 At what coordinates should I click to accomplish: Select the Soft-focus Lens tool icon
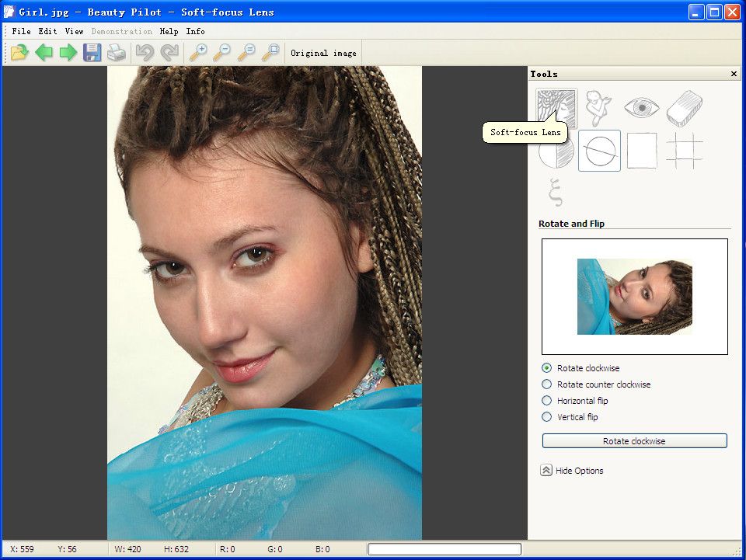click(x=556, y=106)
